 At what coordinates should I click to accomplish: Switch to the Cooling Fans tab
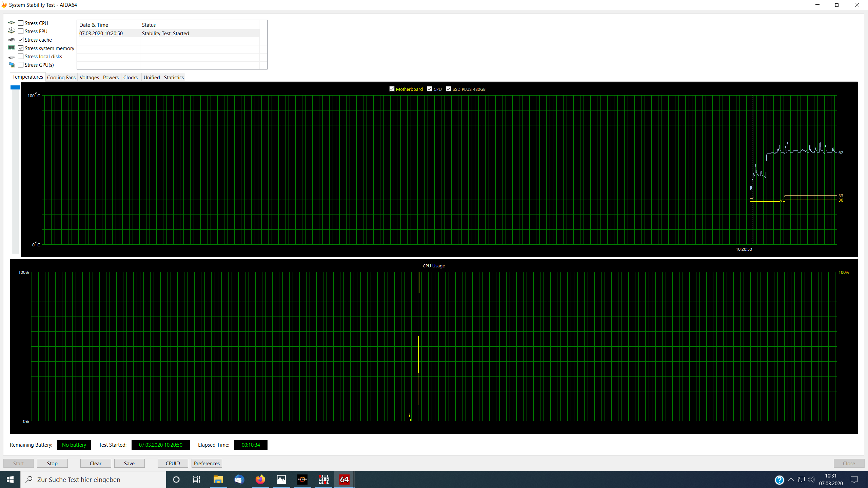(x=61, y=77)
